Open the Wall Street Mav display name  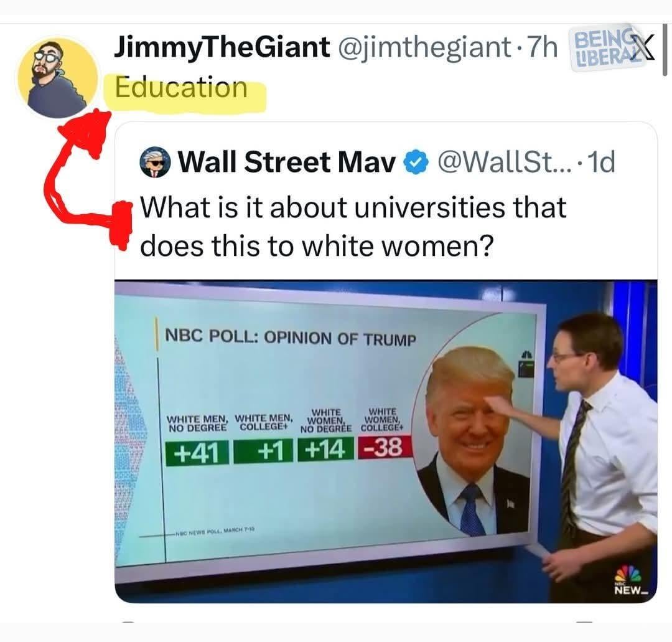coord(287,163)
